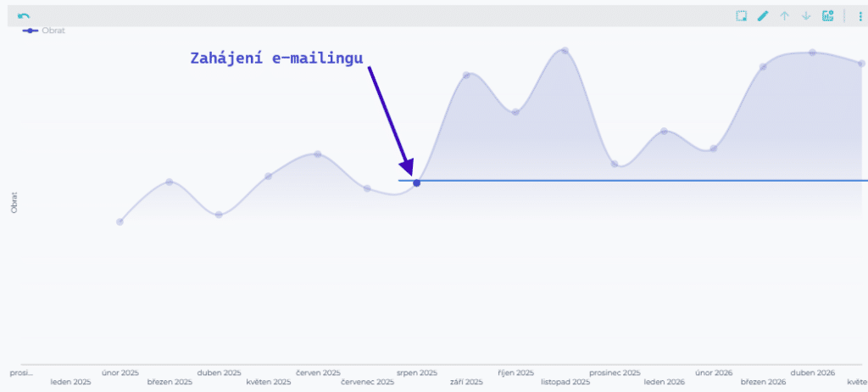Click the Obrat vertical axis title

pos(14,203)
